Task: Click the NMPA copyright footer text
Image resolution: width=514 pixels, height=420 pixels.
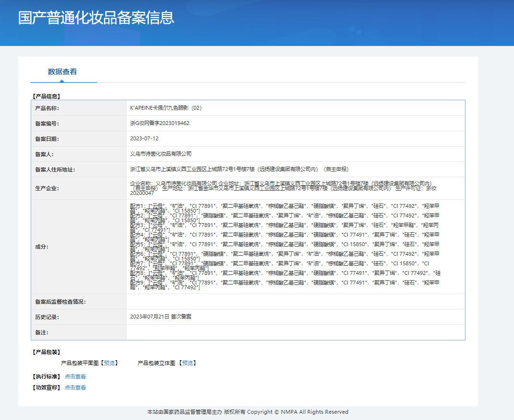Action: tap(248, 412)
